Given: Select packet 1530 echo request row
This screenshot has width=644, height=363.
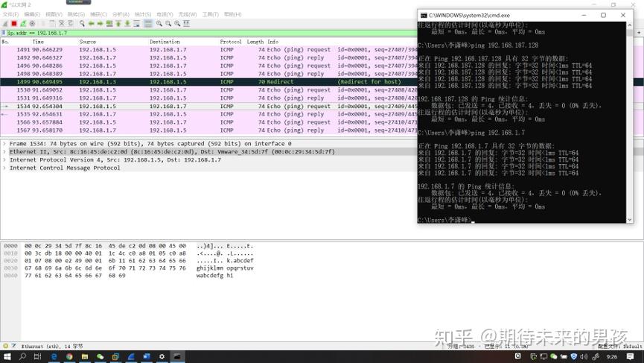Looking at the screenshot, I should coord(208,90).
